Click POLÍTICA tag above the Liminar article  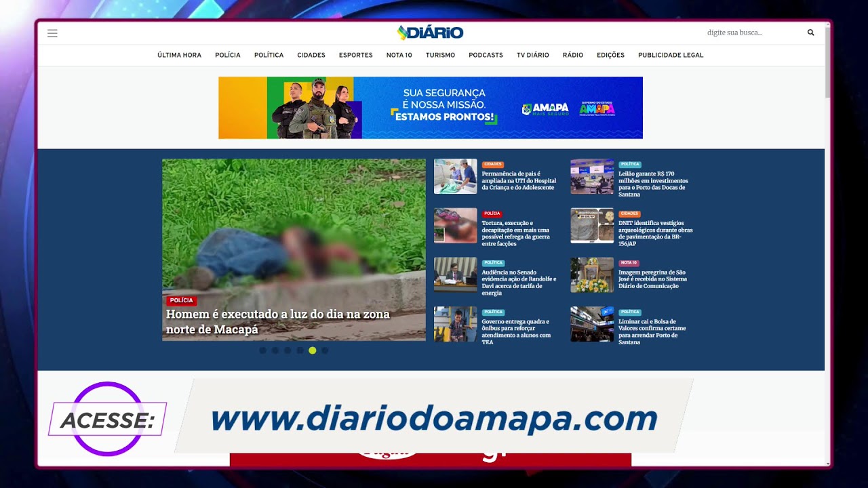coord(630,312)
